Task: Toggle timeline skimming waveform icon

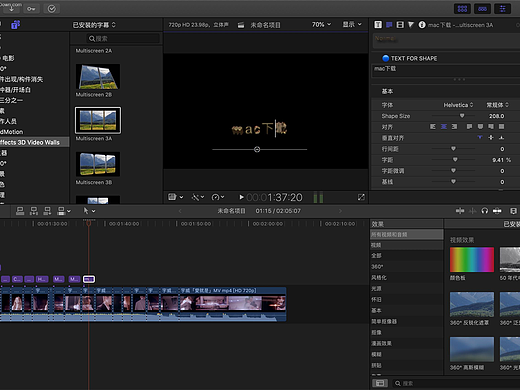Action: coord(460,211)
